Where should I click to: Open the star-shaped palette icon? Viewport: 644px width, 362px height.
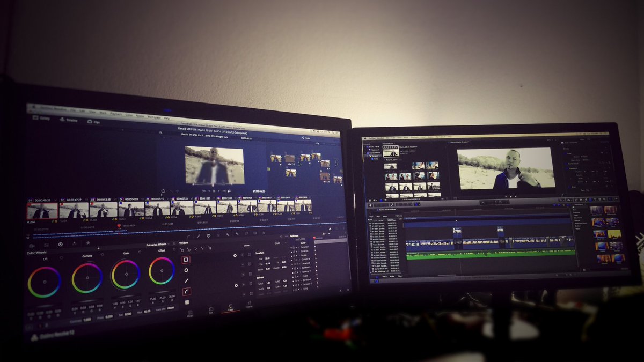tap(88, 243)
